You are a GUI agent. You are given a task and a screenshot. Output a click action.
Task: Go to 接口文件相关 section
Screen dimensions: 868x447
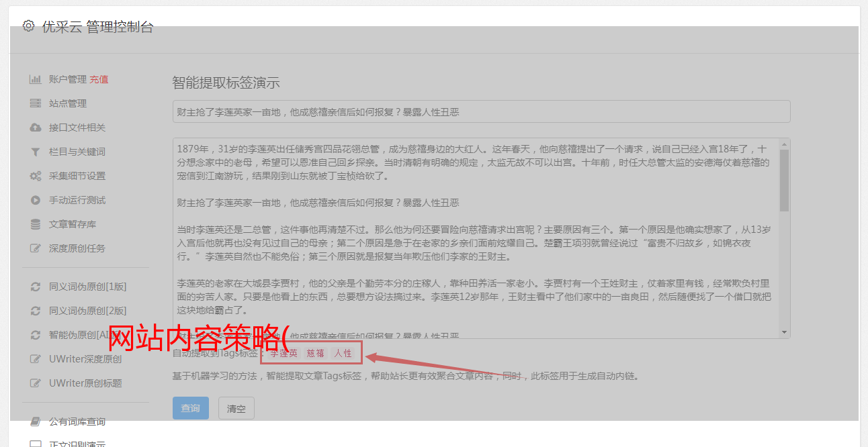(77, 128)
